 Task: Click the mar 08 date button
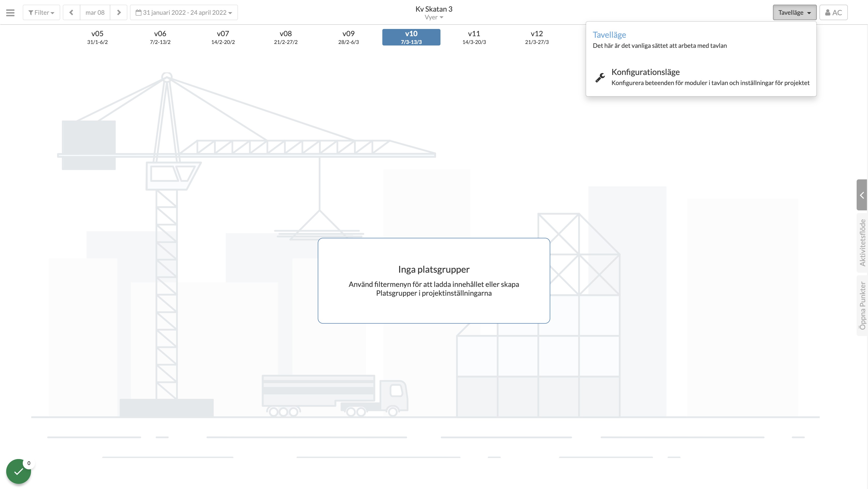pyautogui.click(x=95, y=12)
